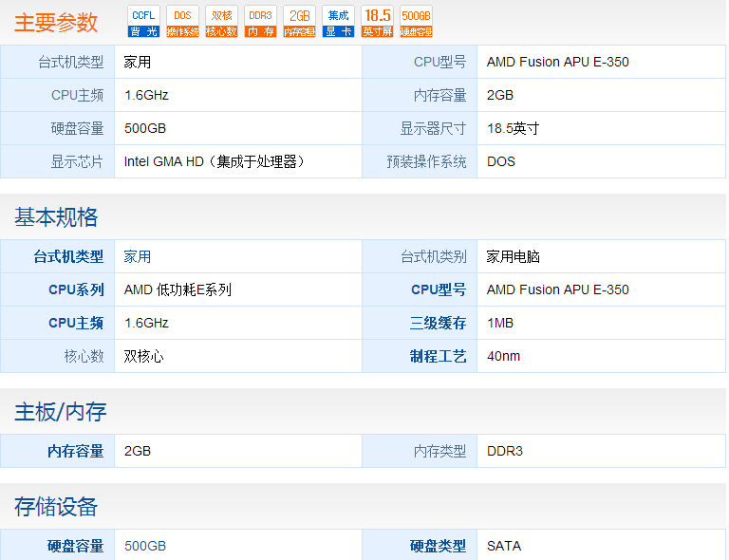Open the 硬盘类型 label link
Viewport: 729px width, 560px height.
(438, 546)
